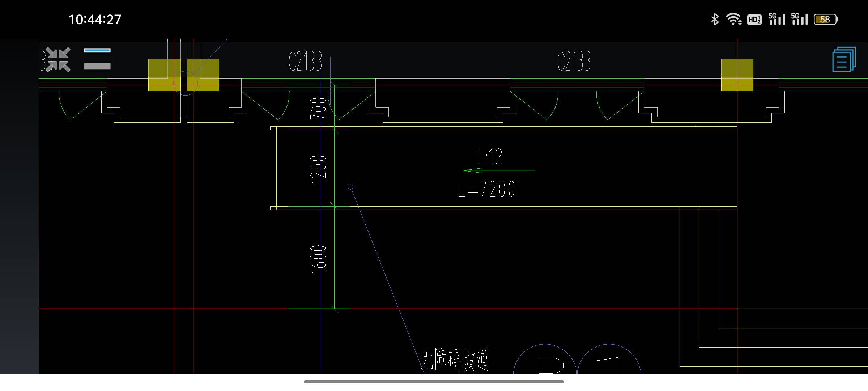The image size is (868, 391).
Task: Select the 1200 dimension text
Action: 319,169
